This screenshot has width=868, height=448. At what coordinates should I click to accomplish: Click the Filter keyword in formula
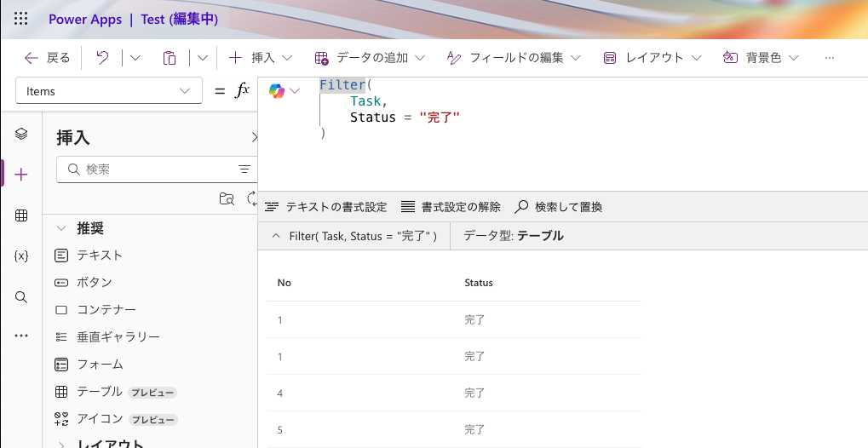(x=342, y=85)
